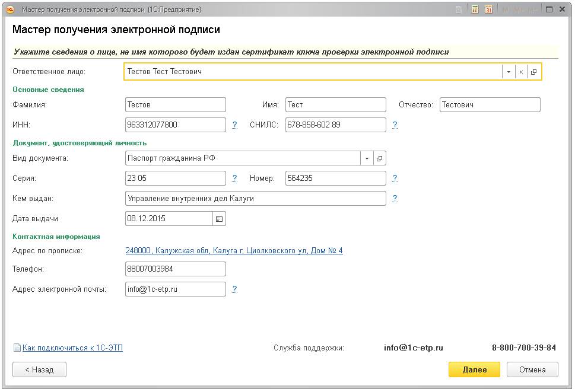Open the Дата выдачи calendar picker
The height and width of the screenshot is (392, 575).
(x=219, y=219)
